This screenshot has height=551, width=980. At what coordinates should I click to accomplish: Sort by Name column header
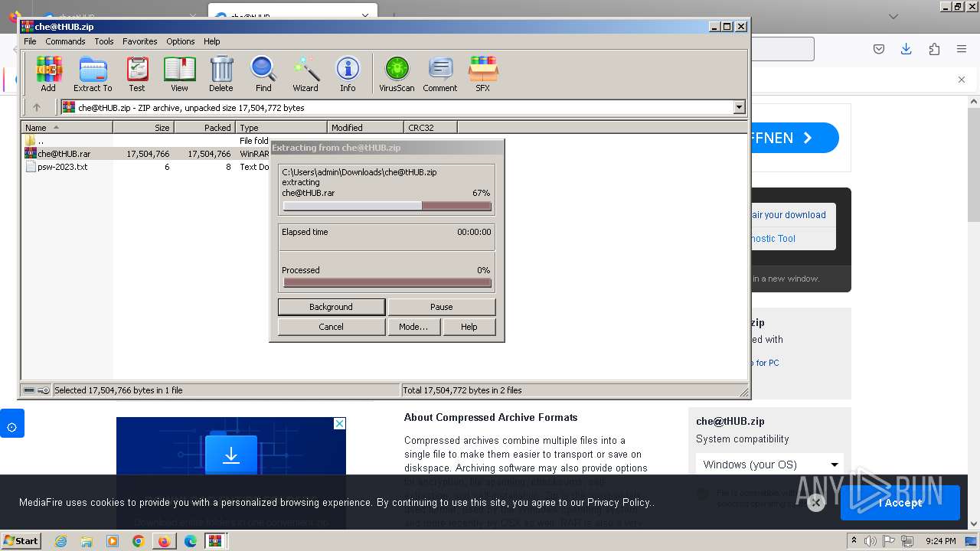(x=67, y=128)
